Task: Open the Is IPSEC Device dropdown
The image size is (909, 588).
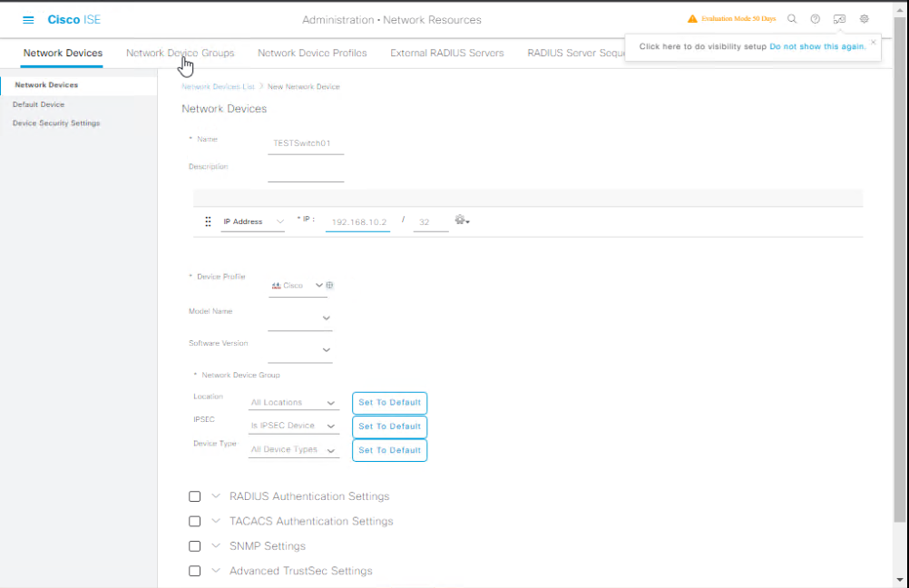Action: click(293, 426)
